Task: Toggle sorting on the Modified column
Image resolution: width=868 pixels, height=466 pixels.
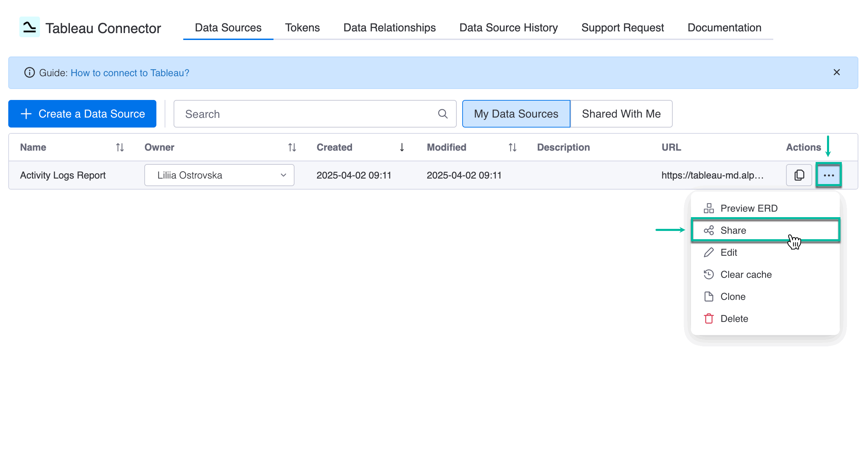Action: (512, 147)
